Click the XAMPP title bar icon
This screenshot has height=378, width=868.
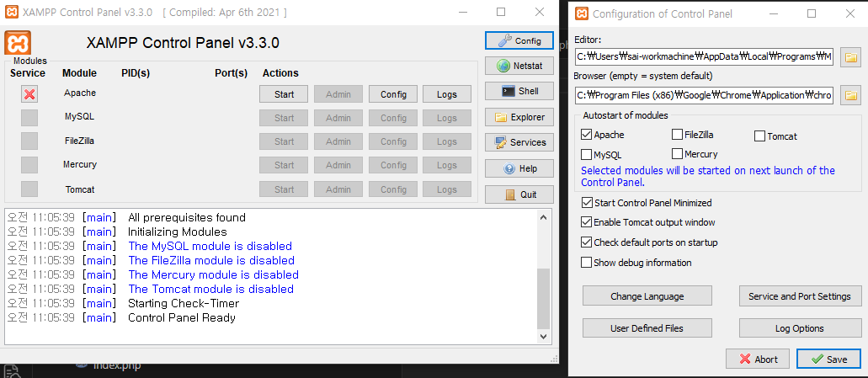[x=12, y=12]
